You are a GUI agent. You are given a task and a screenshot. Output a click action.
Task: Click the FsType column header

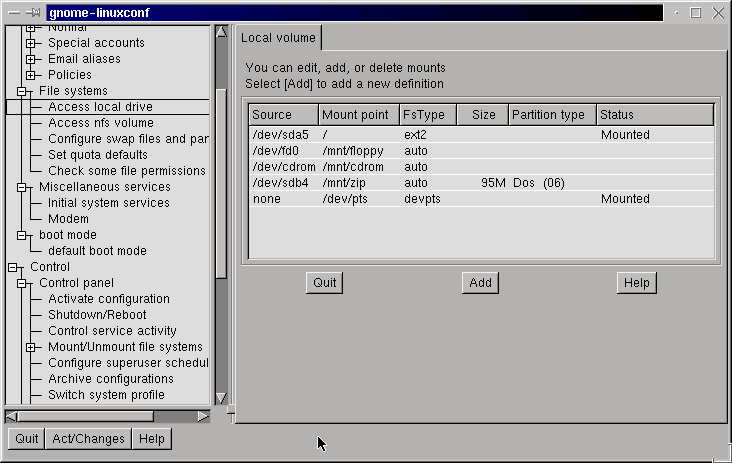[428, 115]
